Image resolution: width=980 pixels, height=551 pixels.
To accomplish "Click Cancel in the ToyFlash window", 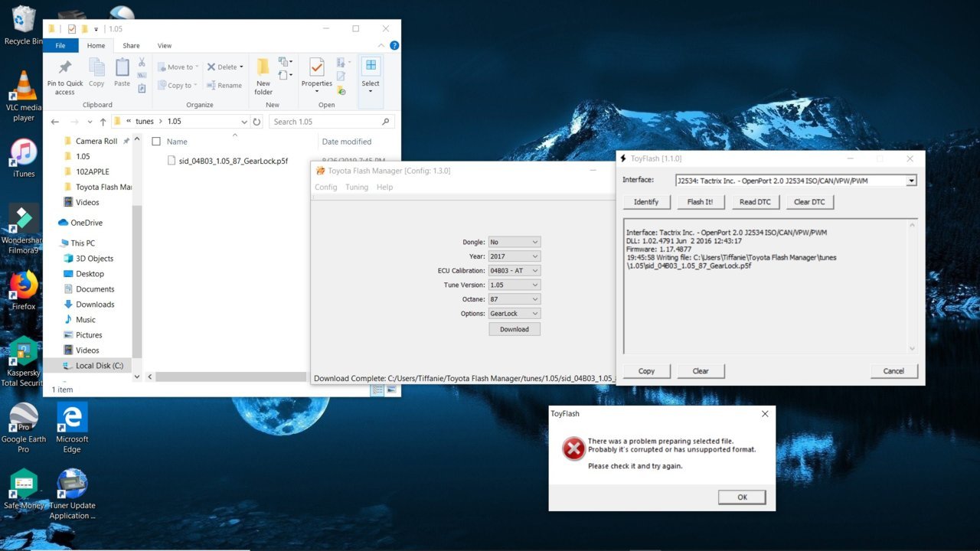I will [893, 371].
